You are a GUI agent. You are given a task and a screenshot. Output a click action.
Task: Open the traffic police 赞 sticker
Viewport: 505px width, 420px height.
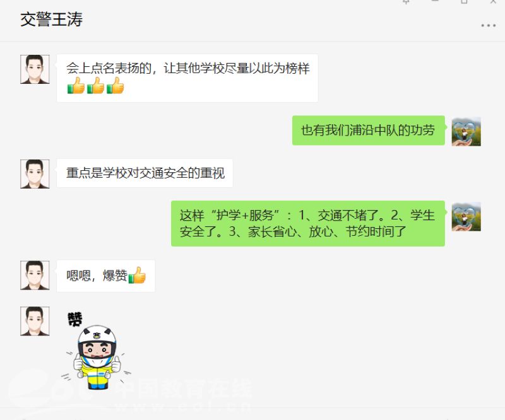pos(96,351)
